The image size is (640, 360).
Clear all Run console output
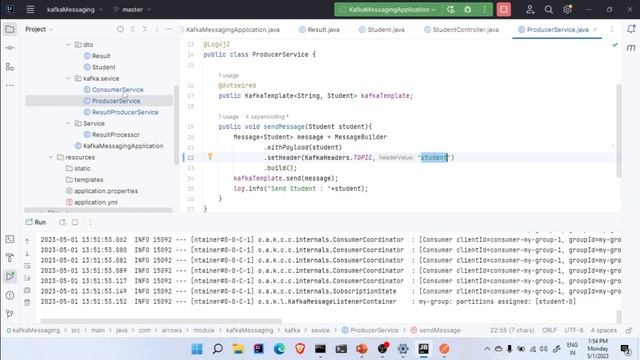(x=27, y=302)
